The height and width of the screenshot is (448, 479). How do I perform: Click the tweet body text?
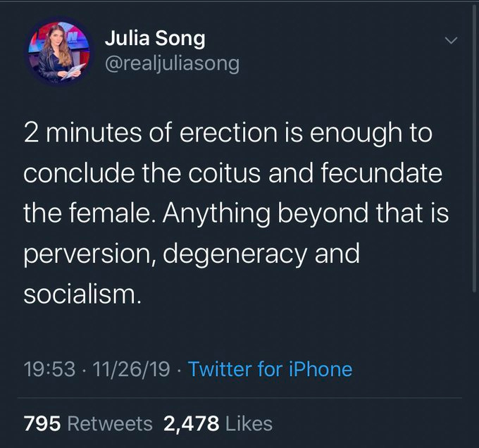(x=232, y=211)
